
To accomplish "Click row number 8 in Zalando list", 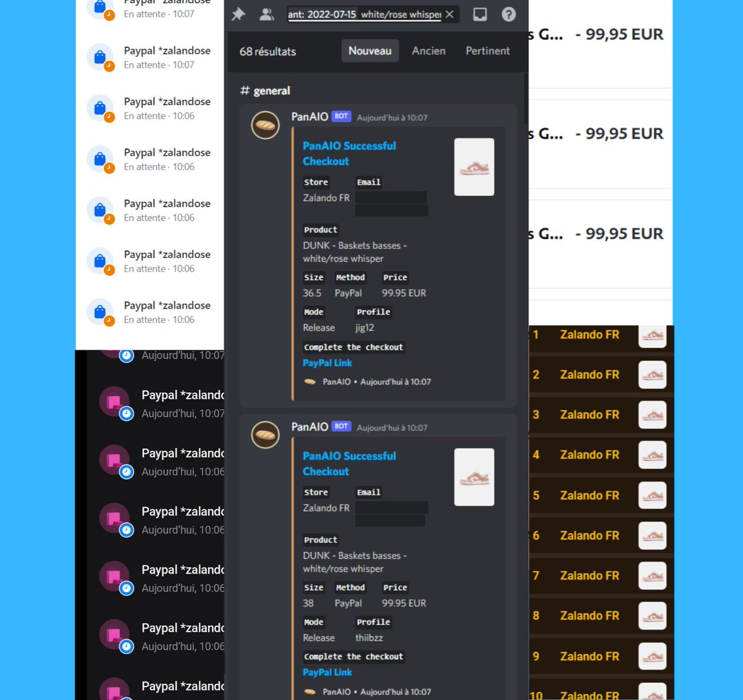I will click(x=536, y=616).
